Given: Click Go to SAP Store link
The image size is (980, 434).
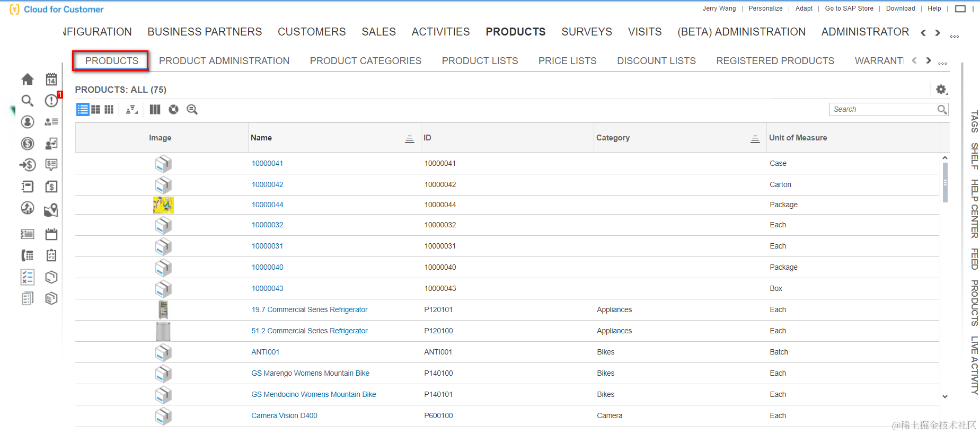Looking at the screenshot, I should [x=849, y=8].
